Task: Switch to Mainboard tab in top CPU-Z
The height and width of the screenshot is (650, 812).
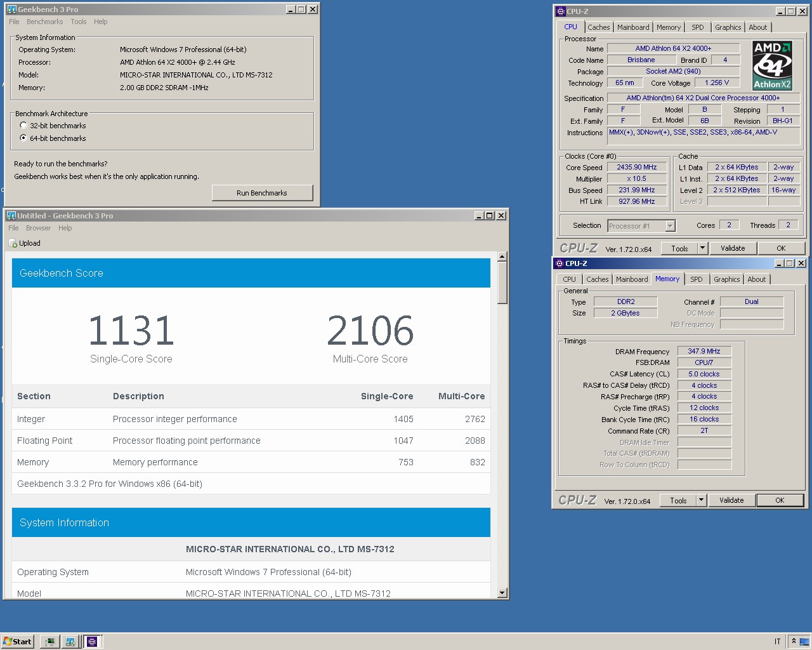Action: tap(633, 27)
